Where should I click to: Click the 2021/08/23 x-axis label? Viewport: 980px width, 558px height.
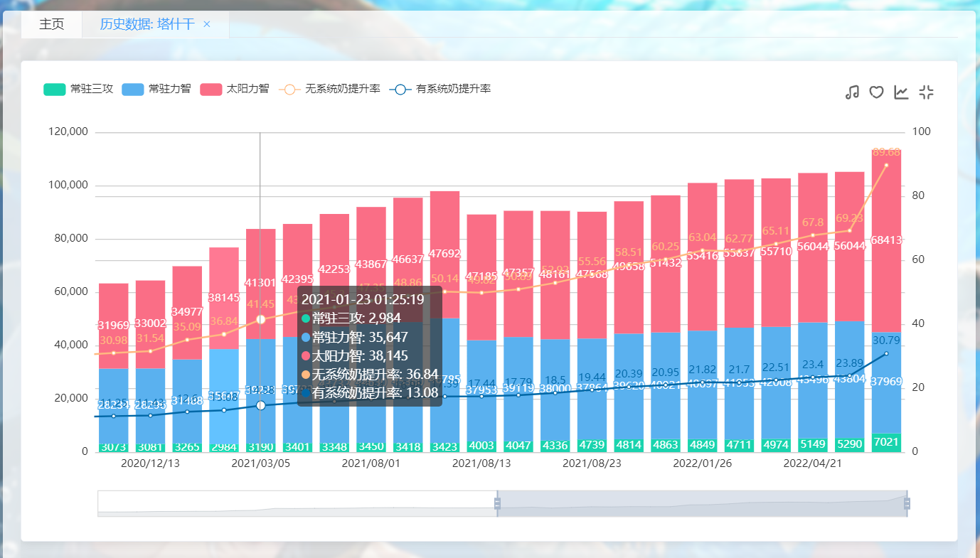point(592,463)
